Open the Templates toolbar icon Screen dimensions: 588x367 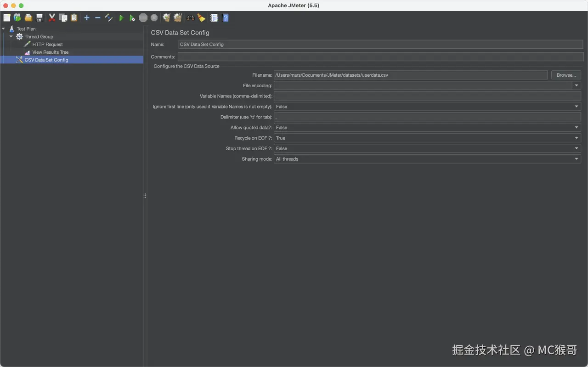17,18
